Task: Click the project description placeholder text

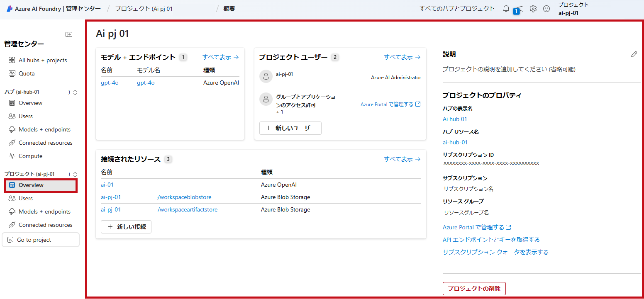Action: (509, 69)
